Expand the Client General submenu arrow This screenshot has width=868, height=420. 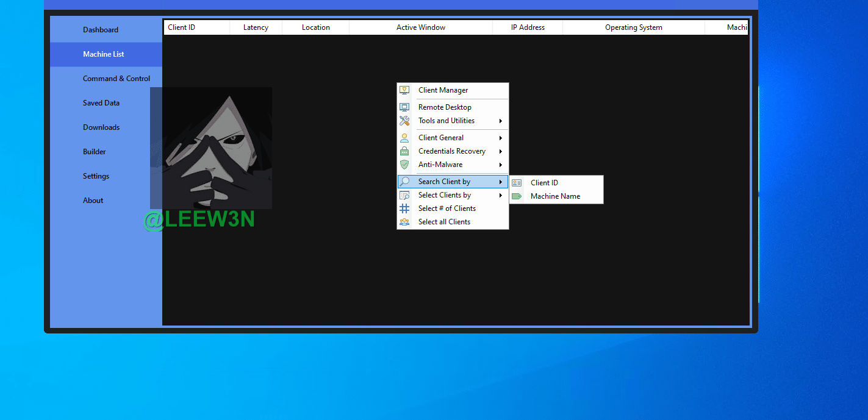pyautogui.click(x=501, y=138)
